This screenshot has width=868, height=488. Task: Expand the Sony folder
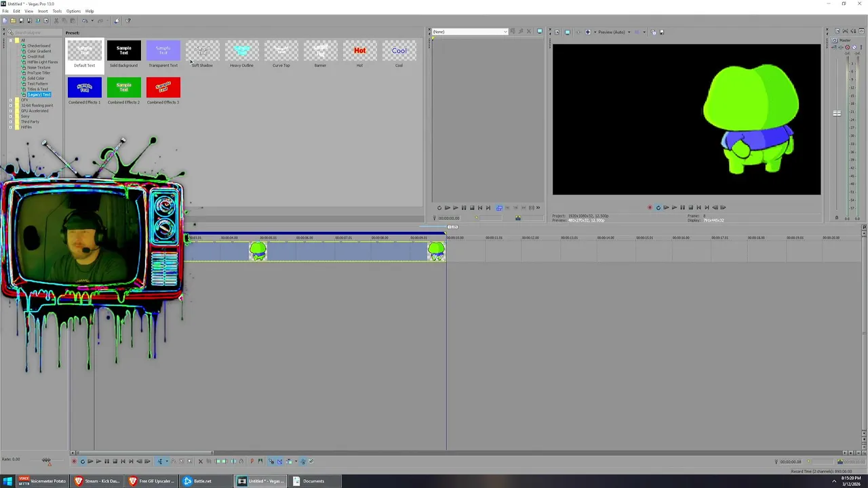10,117
